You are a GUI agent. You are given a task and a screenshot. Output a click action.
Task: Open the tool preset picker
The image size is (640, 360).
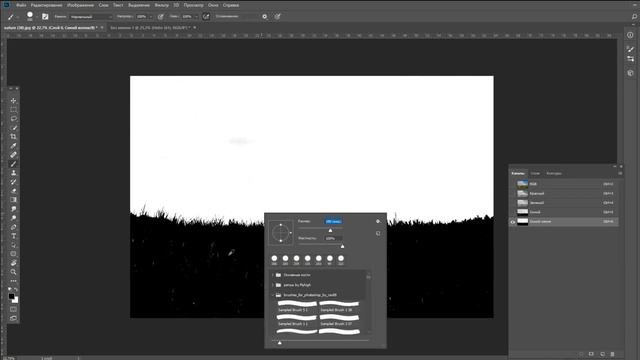(x=12, y=17)
